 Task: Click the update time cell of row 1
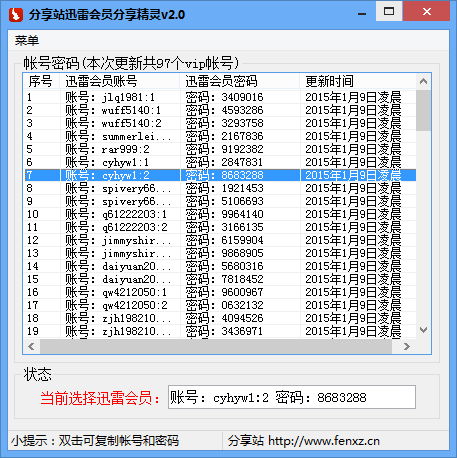[353, 97]
